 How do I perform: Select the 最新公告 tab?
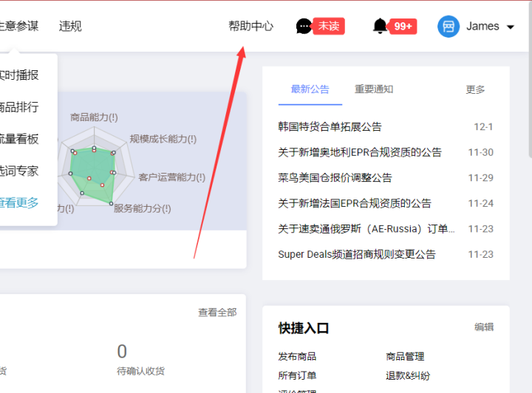pyautogui.click(x=310, y=89)
